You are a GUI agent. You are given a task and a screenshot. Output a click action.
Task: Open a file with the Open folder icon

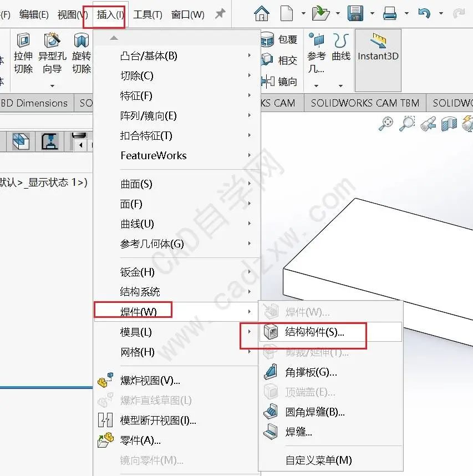point(321,13)
